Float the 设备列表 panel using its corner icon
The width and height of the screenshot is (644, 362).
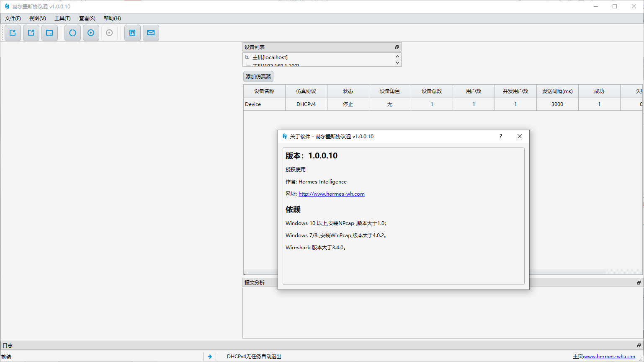coord(397,47)
